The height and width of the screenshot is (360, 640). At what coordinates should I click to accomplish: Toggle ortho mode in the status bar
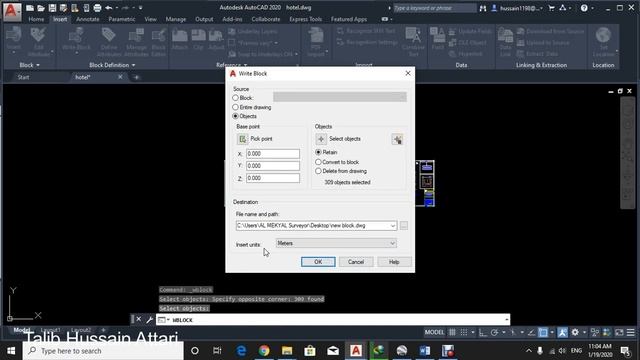[x=483, y=333]
